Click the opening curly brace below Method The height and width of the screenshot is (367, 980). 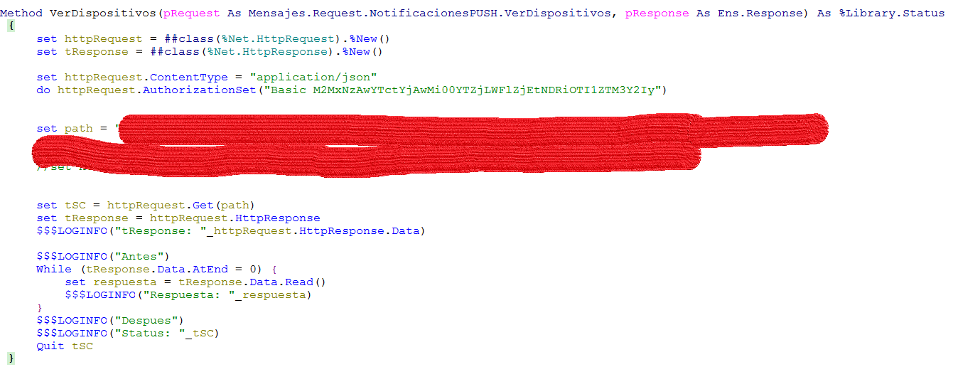pyautogui.click(x=11, y=26)
